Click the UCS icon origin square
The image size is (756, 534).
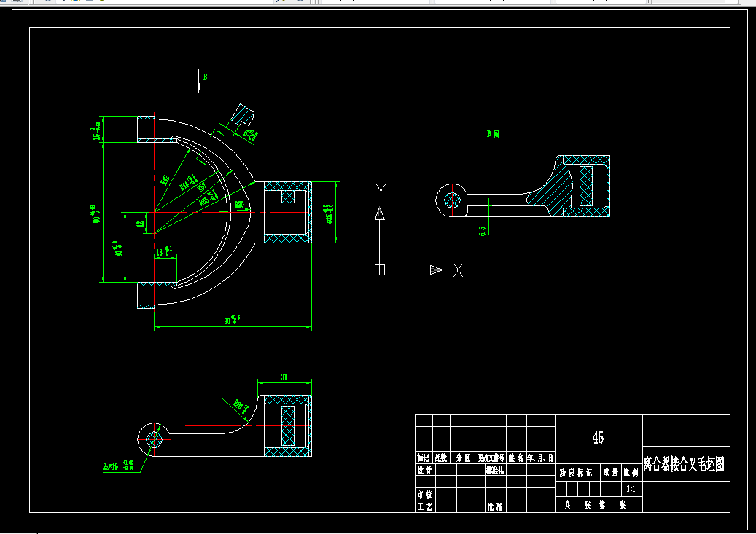380,270
